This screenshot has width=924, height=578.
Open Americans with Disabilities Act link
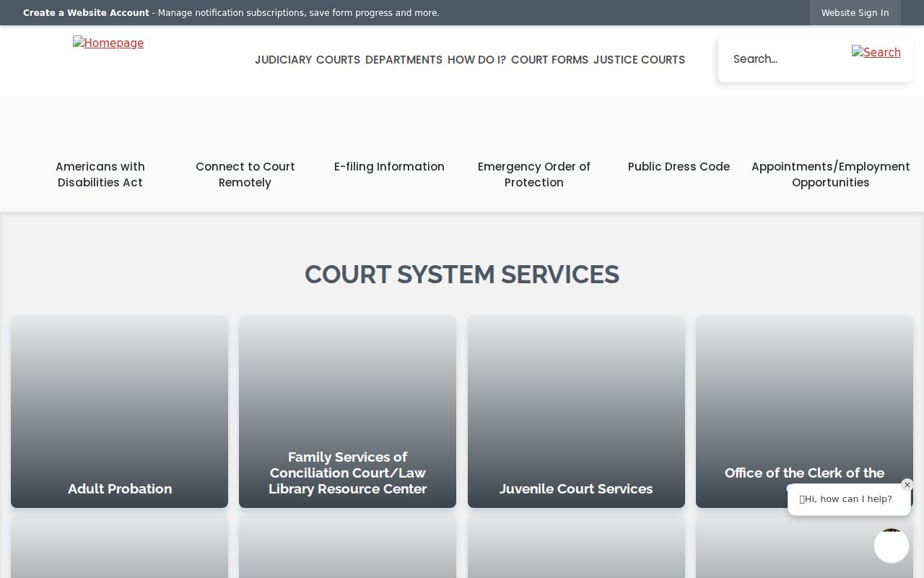[100, 174]
